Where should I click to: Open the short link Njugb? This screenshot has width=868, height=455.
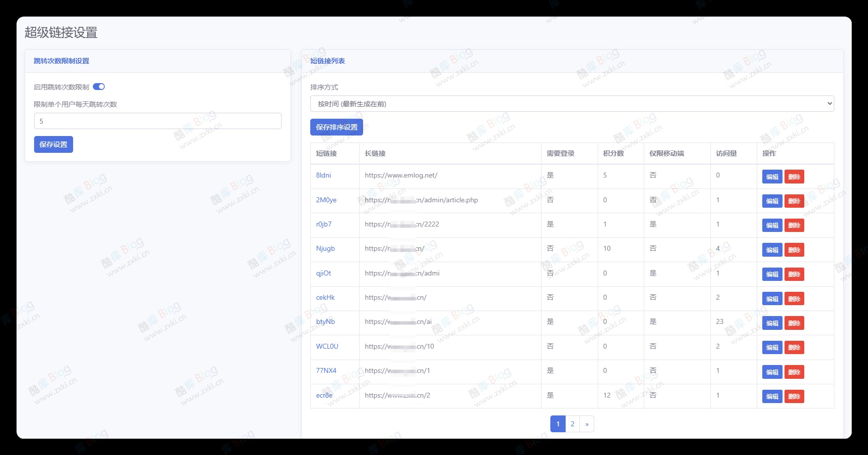[x=326, y=248]
